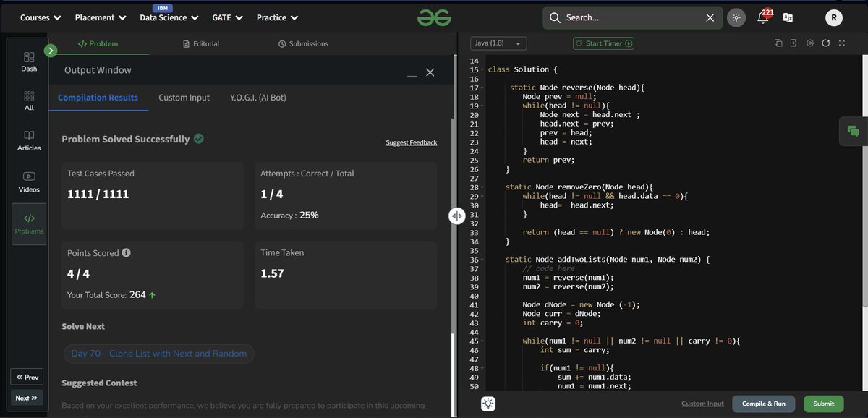
Task: Click the GeeksforGeeks logo
Action: pyautogui.click(x=433, y=17)
